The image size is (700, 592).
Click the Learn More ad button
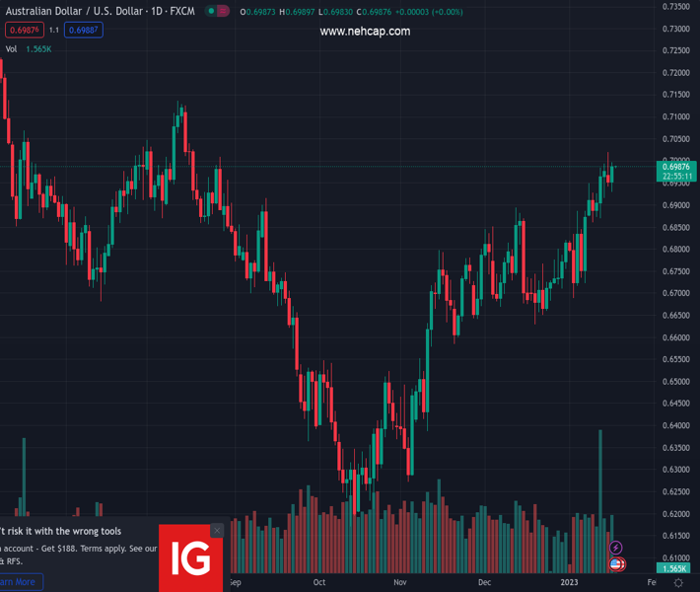[x=18, y=582]
